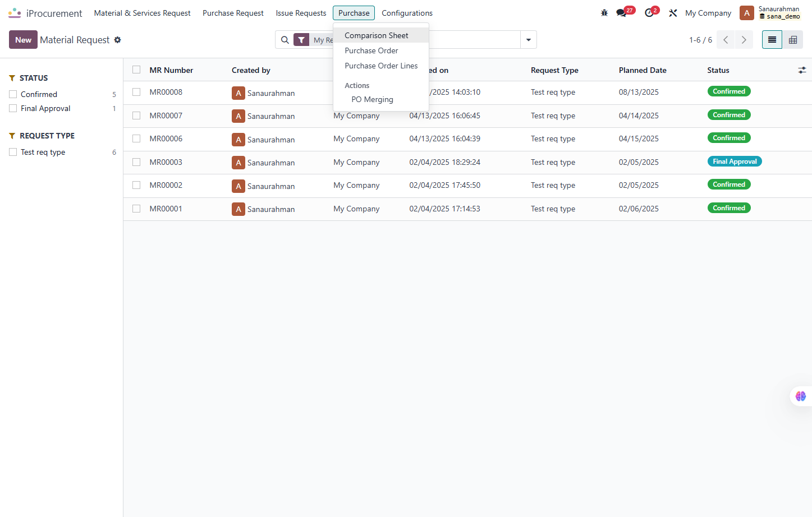Viewport: 812px width, 517px height.
Task: Open the Issue Requests menu
Action: click(301, 13)
